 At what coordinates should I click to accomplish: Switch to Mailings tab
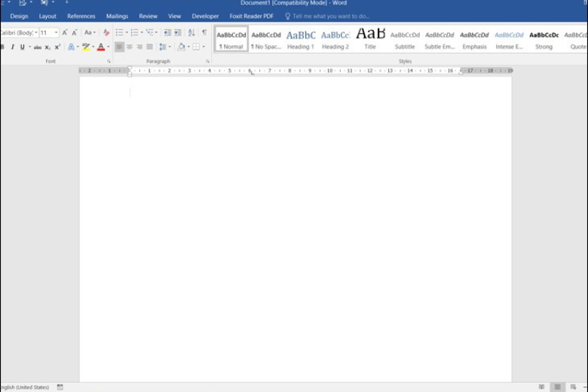click(117, 16)
